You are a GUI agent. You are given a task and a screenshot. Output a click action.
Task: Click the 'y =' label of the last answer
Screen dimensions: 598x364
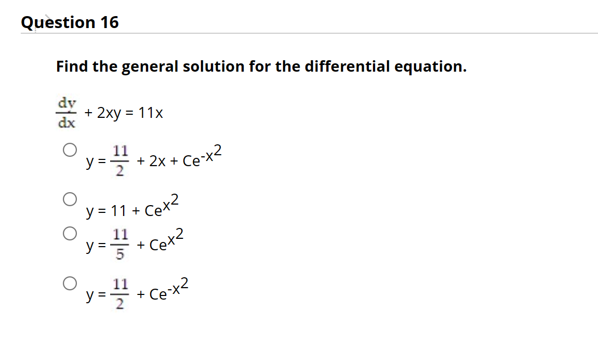(x=96, y=294)
